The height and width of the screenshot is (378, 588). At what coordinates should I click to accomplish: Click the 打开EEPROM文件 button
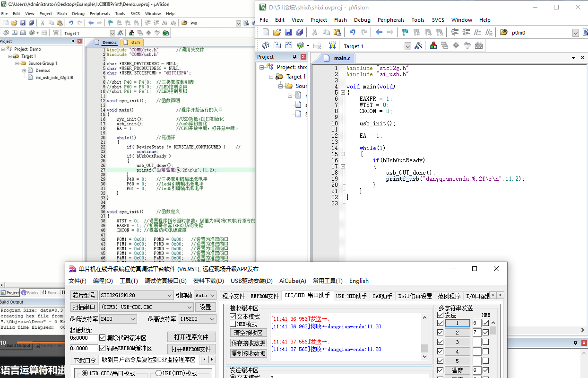[191, 349]
